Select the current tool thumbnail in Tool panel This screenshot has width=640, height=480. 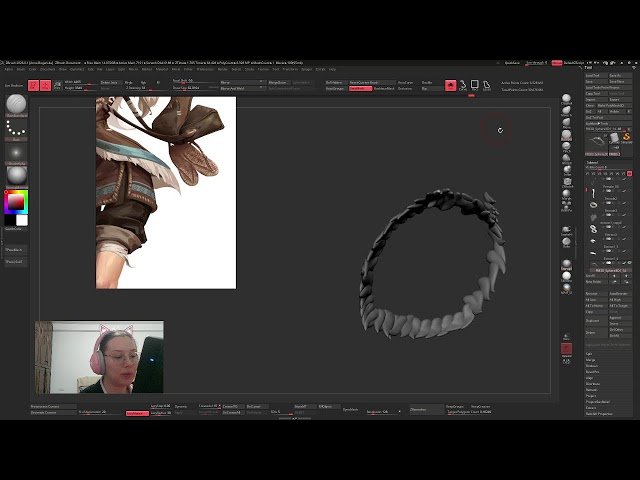[x=597, y=139]
